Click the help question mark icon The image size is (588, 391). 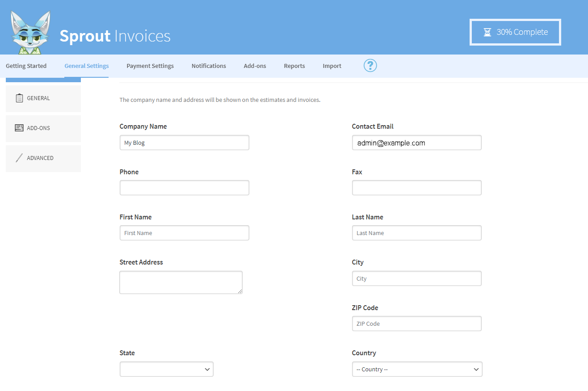pyautogui.click(x=370, y=66)
